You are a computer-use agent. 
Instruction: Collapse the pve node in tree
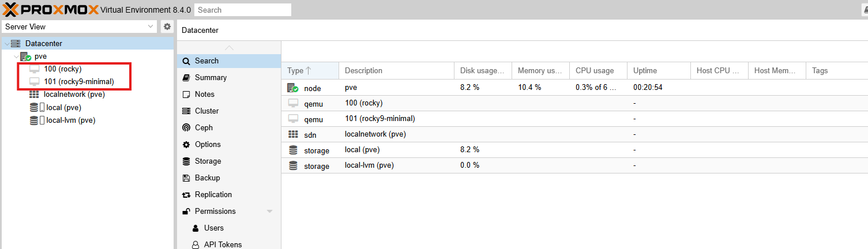click(x=16, y=56)
